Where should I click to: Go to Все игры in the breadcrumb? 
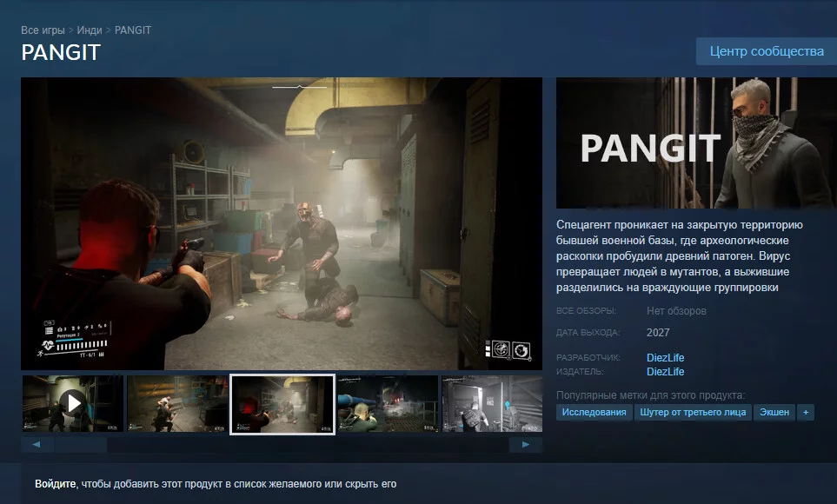tap(42, 30)
